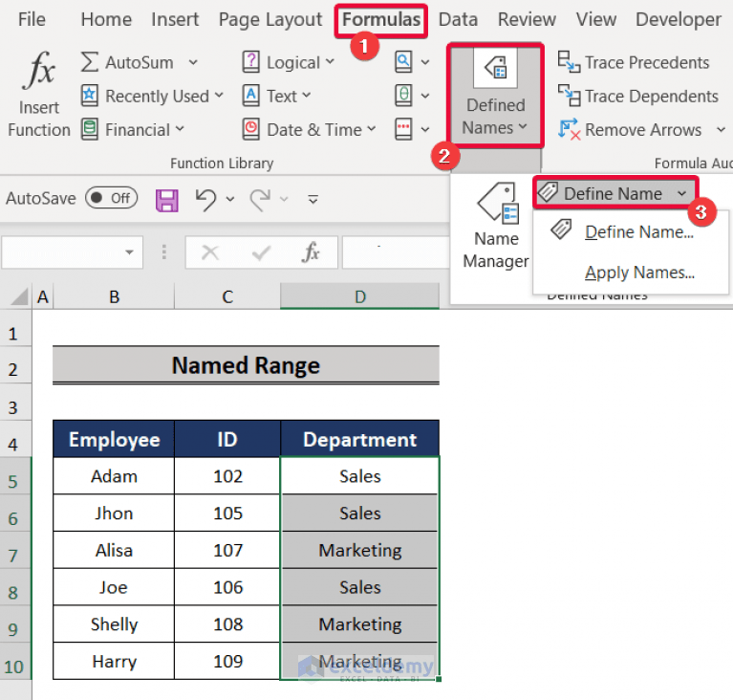
Task: Open the Financial functions icon
Action: point(89,130)
